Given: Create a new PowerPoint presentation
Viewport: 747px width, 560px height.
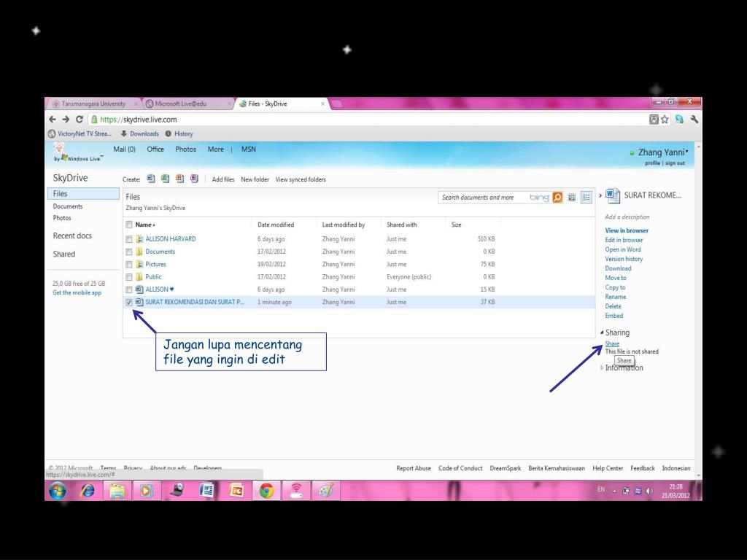Looking at the screenshot, I should coord(179,179).
